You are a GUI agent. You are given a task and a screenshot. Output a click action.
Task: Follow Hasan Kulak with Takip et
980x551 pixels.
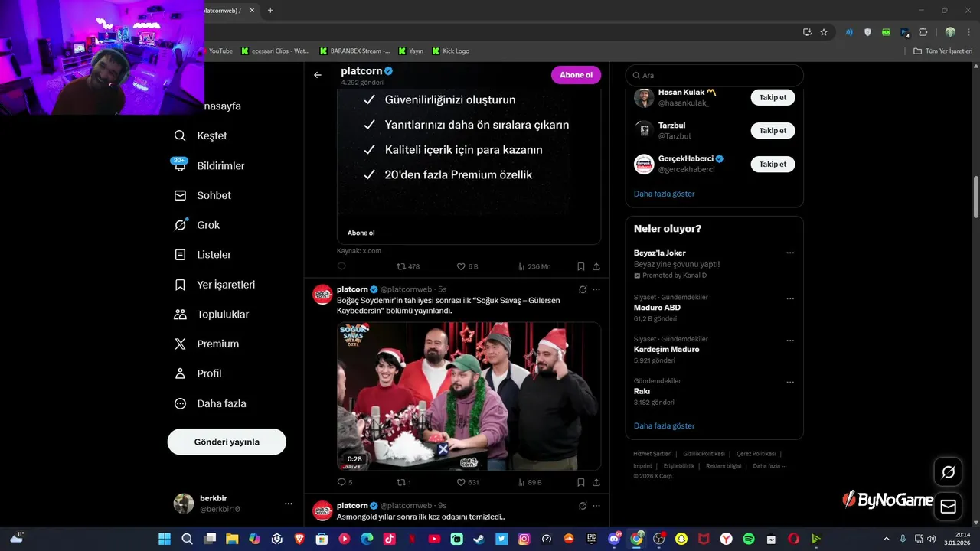click(773, 97)
